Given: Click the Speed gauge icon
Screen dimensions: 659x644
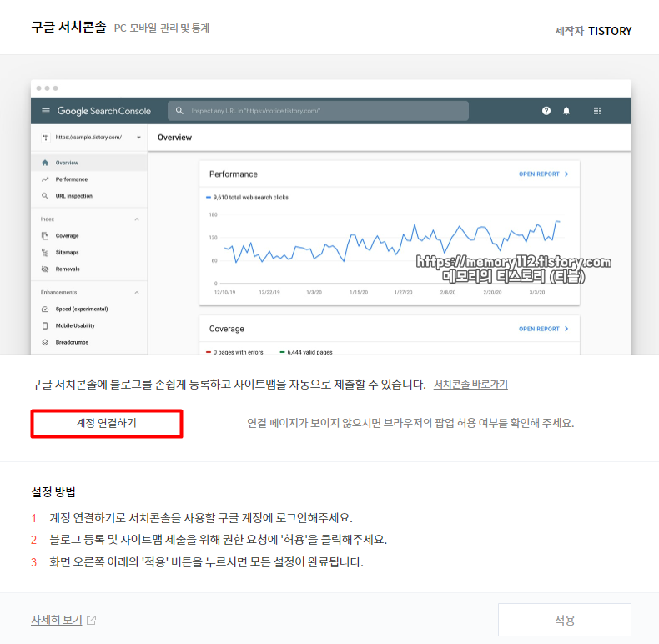Looking at the screenshot, I should [x=45, y=309].
